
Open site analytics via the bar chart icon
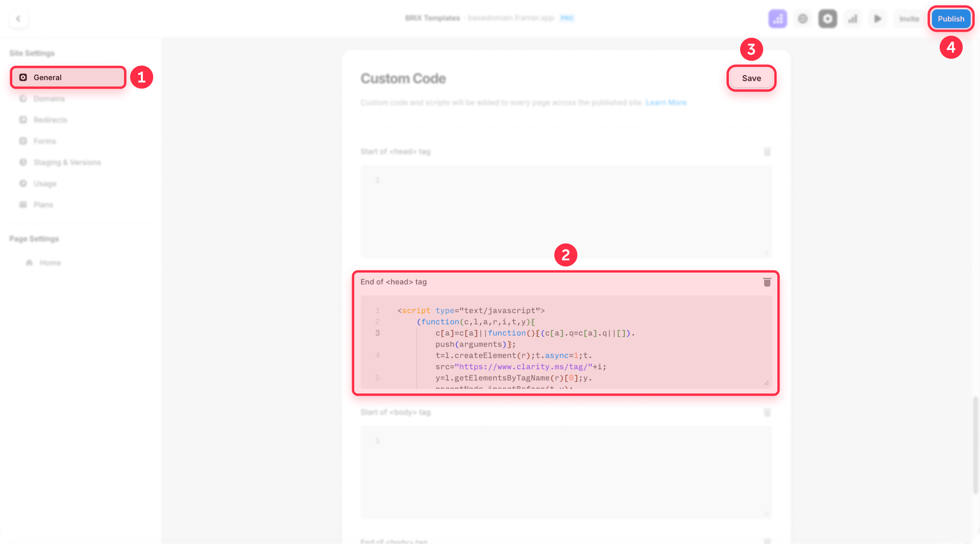[852, 18]
